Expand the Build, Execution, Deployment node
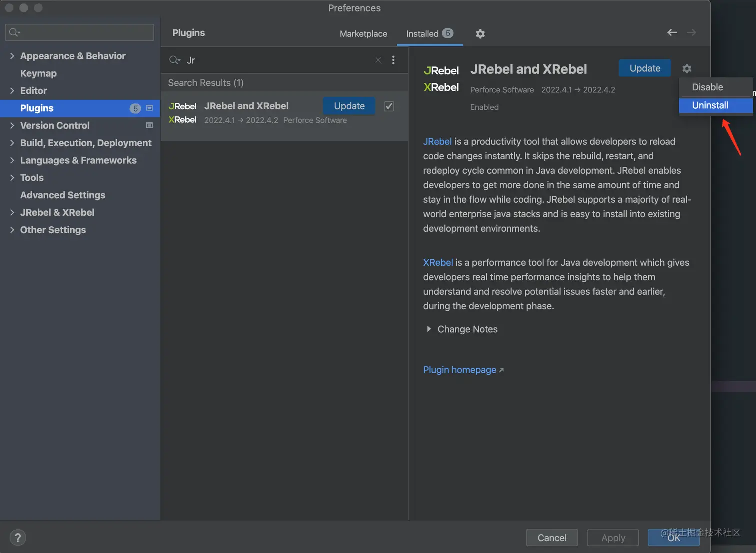The height and width of the screenshot is (553, 756). 12,143
